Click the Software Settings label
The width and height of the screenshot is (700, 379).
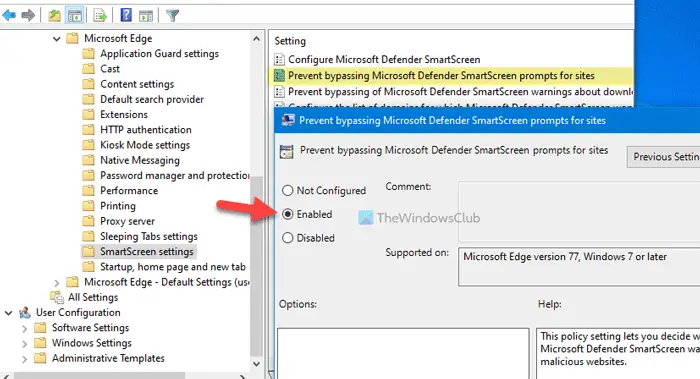(91, 328)
